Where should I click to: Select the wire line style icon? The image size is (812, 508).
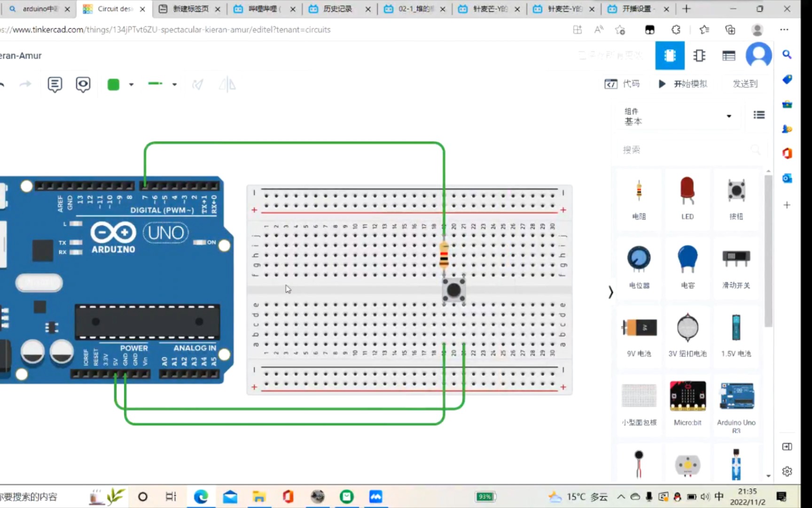point(155,84)
